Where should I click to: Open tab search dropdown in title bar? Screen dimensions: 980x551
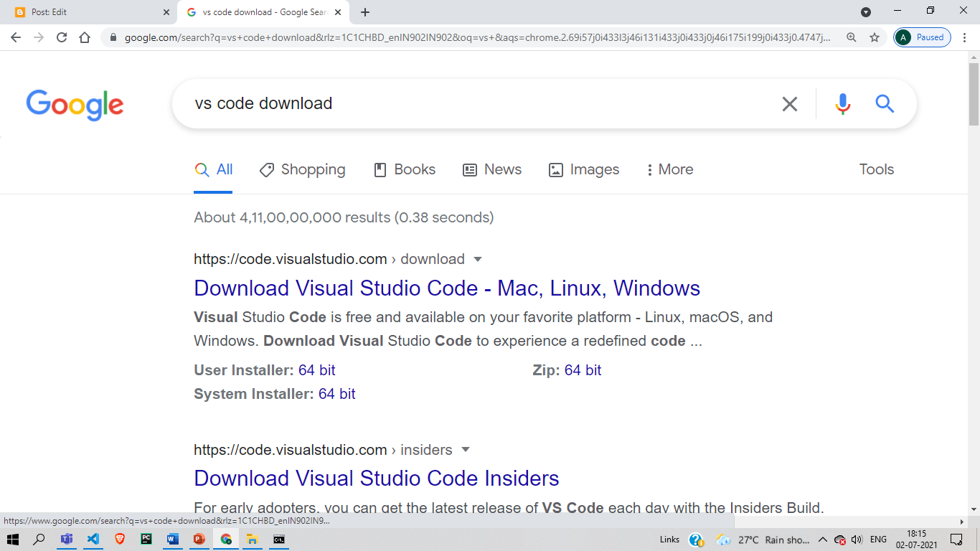[866, 12]
